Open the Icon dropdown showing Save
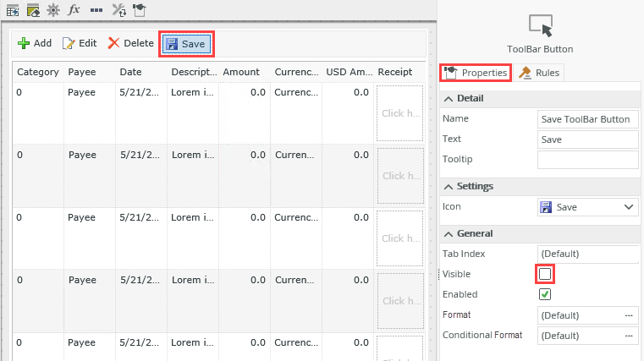 (x=588, y=207)
